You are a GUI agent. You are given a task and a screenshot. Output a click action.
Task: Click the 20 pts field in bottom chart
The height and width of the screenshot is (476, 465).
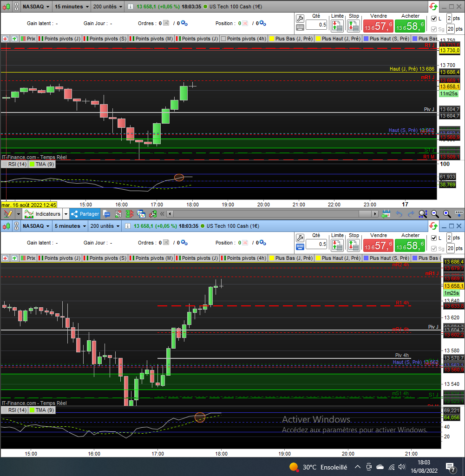point(451,248)
